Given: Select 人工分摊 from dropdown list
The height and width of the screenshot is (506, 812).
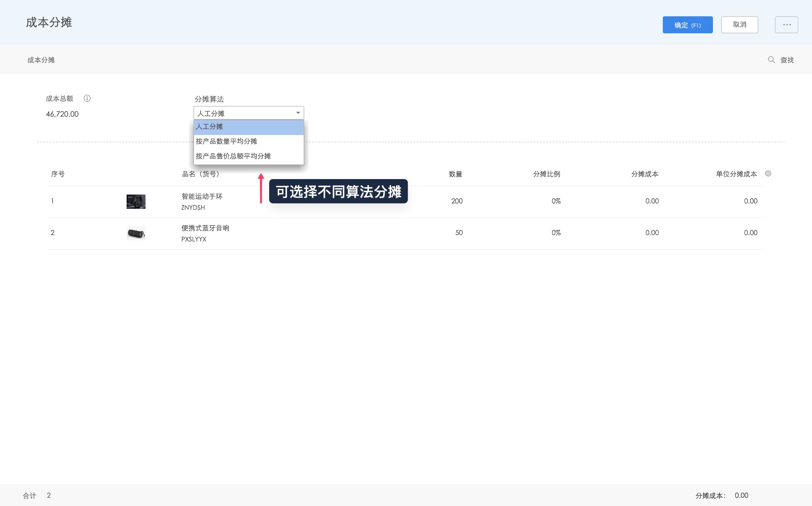Looking at the screenshot, I should (x=249, y=127).
